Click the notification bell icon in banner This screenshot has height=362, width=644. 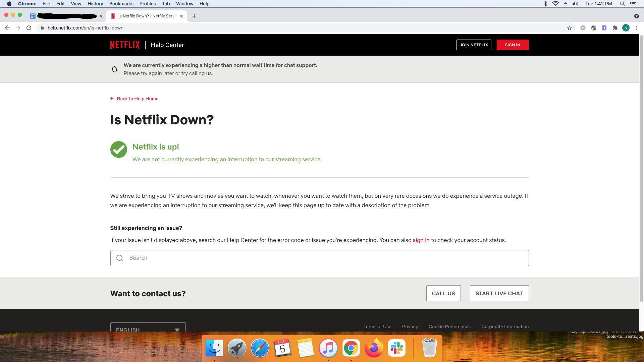(x=114, y=69)
